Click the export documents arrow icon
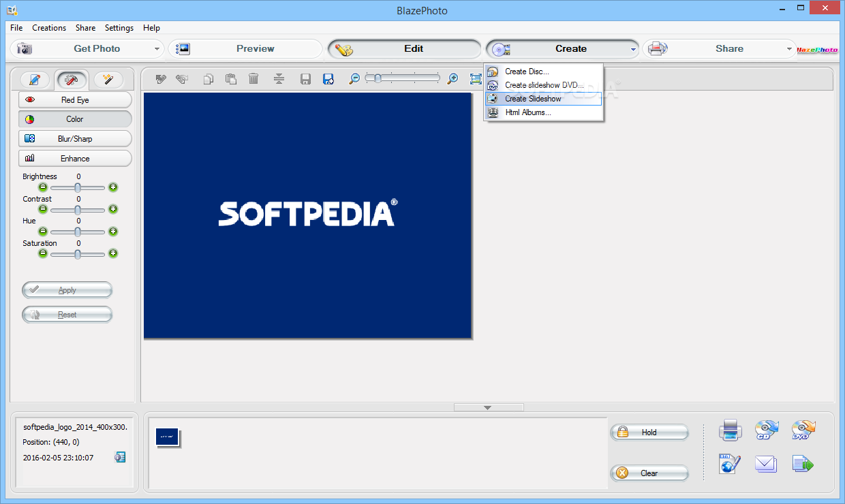Viewport: 845px width, 504px height. point(803,464)
